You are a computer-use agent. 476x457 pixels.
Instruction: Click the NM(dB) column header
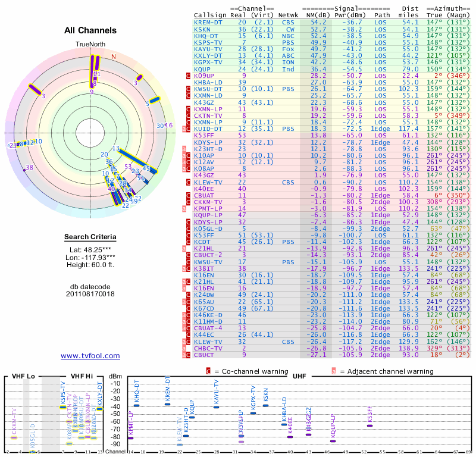click(318, 15)
